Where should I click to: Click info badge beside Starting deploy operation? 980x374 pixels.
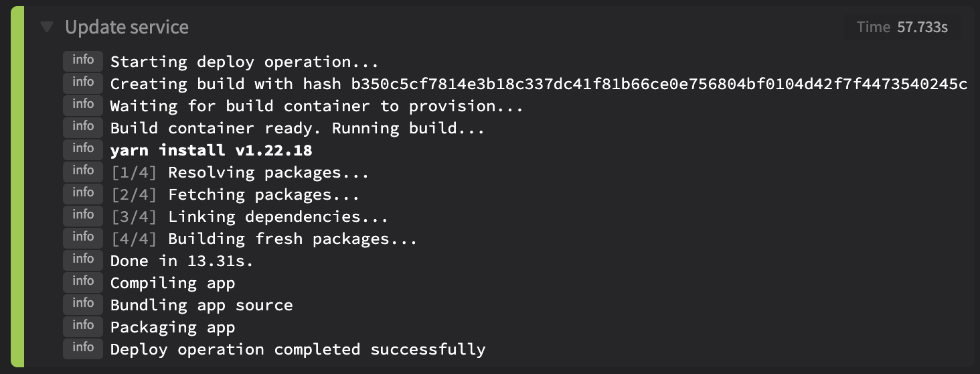(83, 61)
